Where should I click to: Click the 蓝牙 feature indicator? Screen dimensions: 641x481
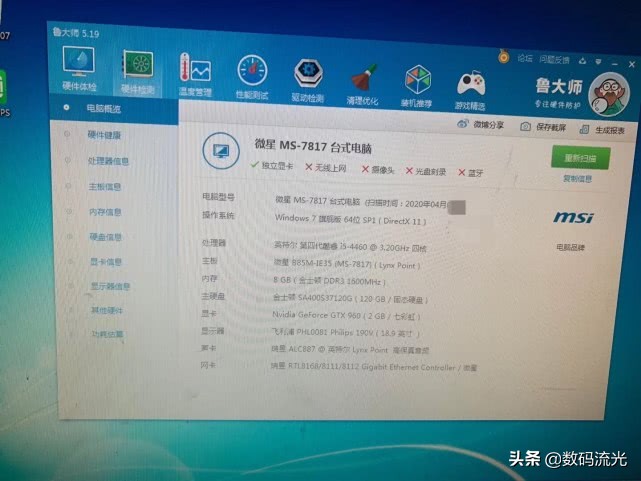(x=471, y=173)
